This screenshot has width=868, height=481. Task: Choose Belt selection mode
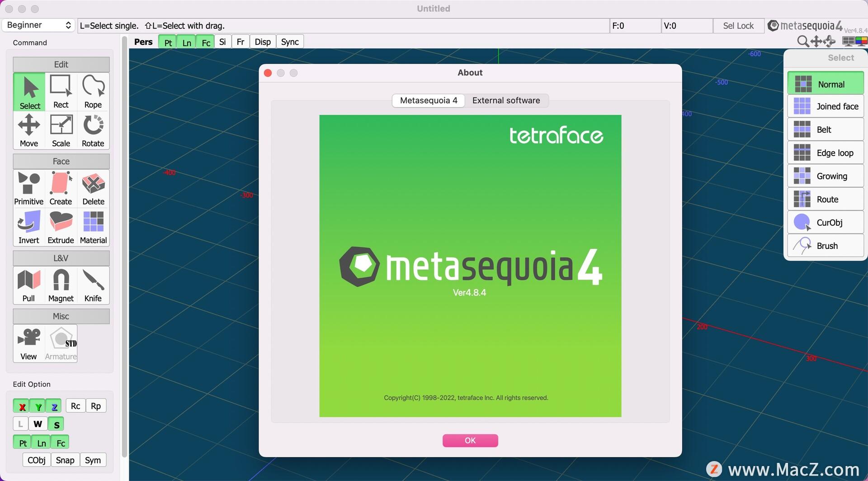[826, 129]
